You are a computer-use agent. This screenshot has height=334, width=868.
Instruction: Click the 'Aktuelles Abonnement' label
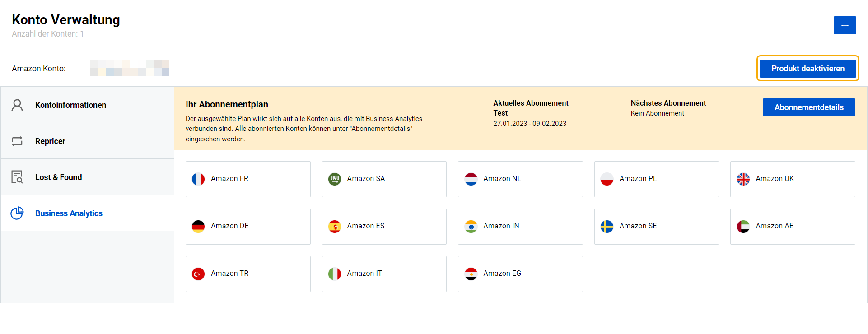[x=531, y=103]
